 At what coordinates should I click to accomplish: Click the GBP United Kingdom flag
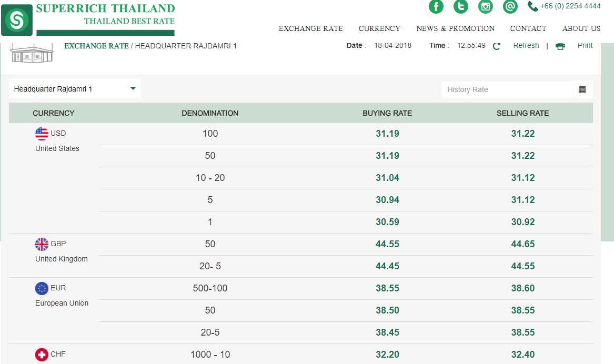tap(42, 244)
